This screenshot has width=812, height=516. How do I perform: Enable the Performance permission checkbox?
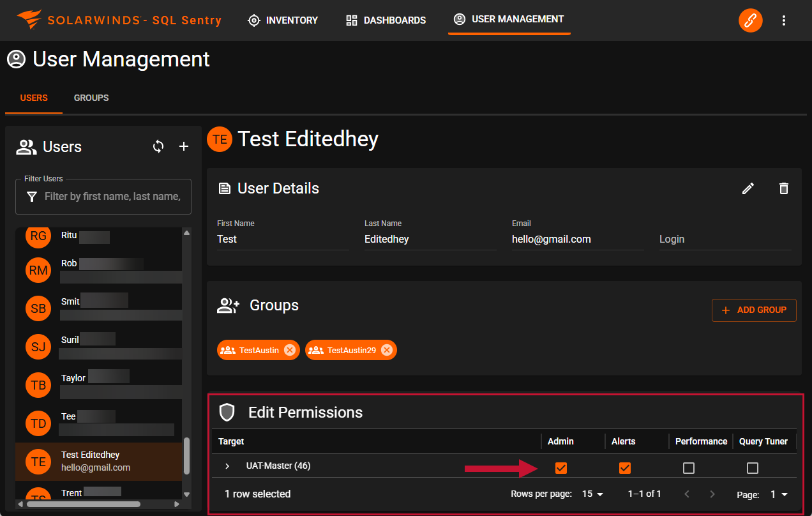(x=688, y=468)
